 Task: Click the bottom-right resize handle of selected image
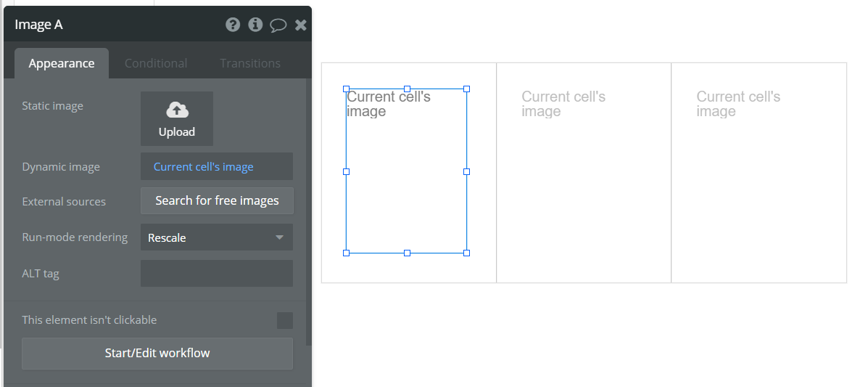(466, 253)
